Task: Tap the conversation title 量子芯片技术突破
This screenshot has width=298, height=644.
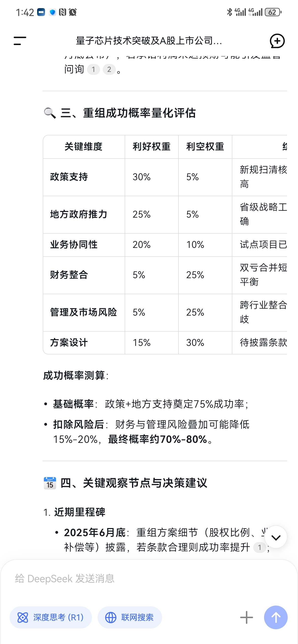Action: (149, 41)
